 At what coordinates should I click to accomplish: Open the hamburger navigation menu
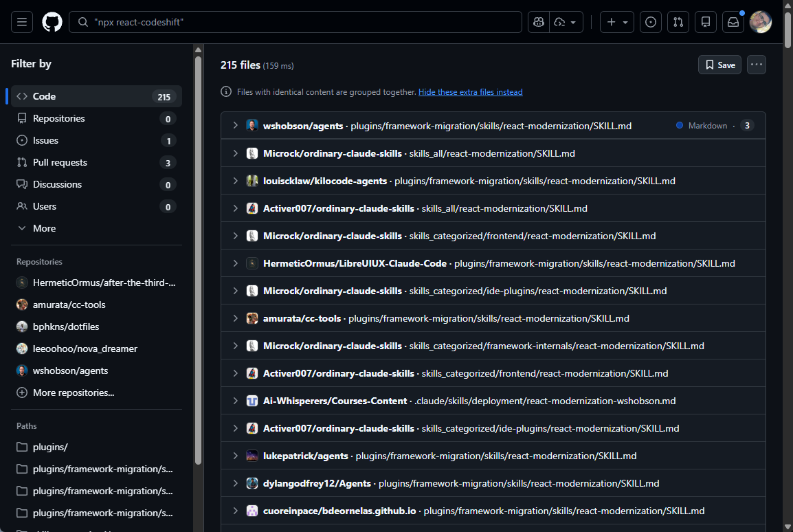pos(22,22)
